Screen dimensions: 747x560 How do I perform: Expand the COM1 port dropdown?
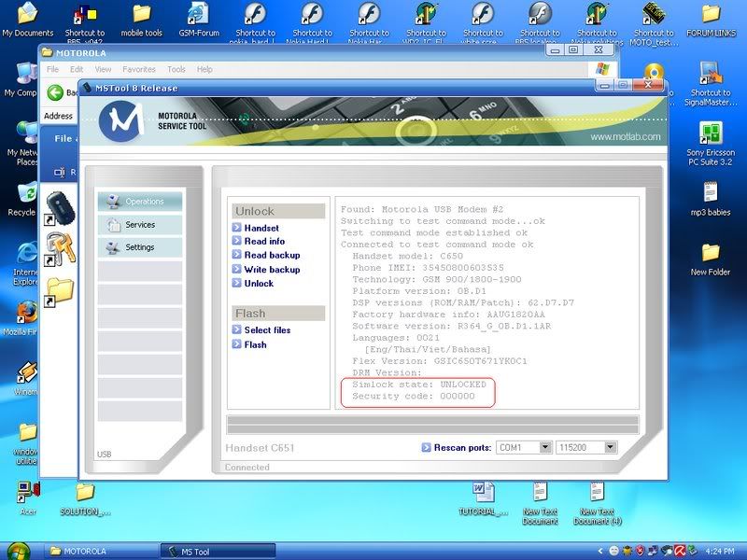tap(545, 447)
